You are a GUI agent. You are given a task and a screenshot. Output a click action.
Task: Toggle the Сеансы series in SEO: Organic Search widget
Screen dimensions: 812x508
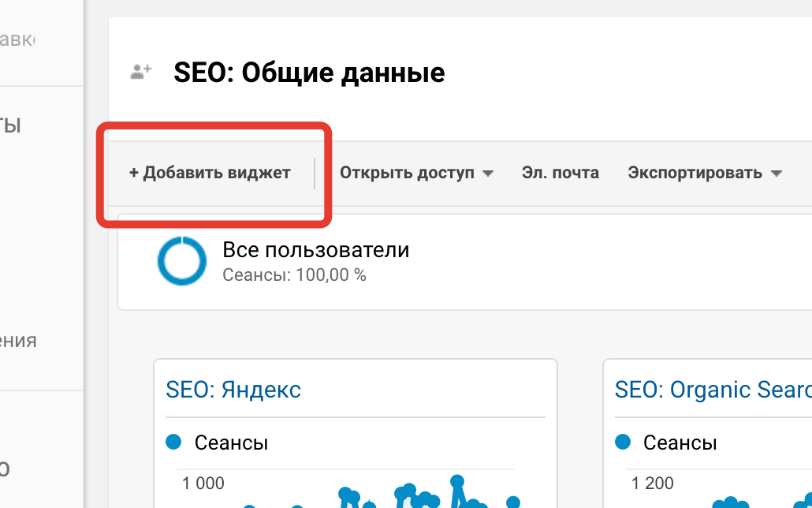click(622, 443)
